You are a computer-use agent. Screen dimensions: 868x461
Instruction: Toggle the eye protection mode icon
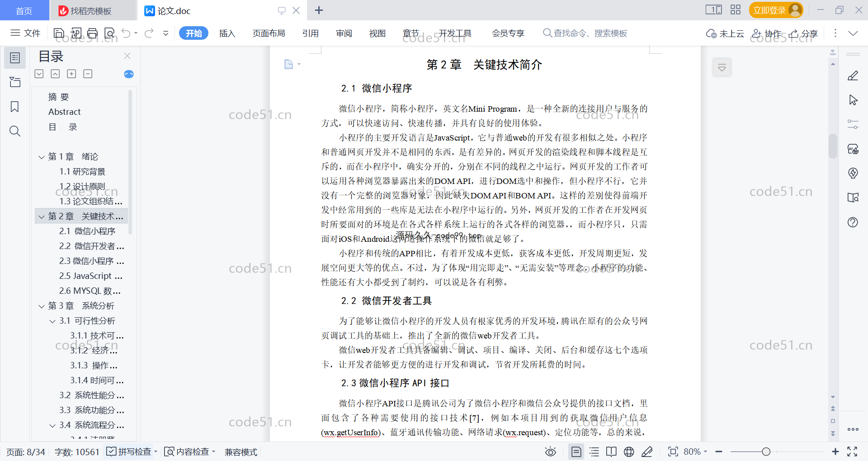[551, 452]
